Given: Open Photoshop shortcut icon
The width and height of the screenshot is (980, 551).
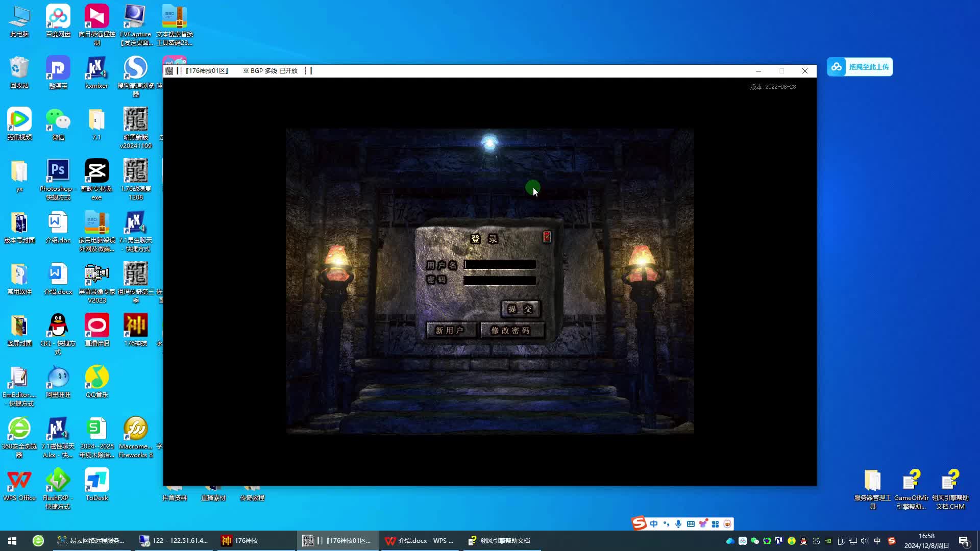Looking at the screenshot, I should point(58,179).
